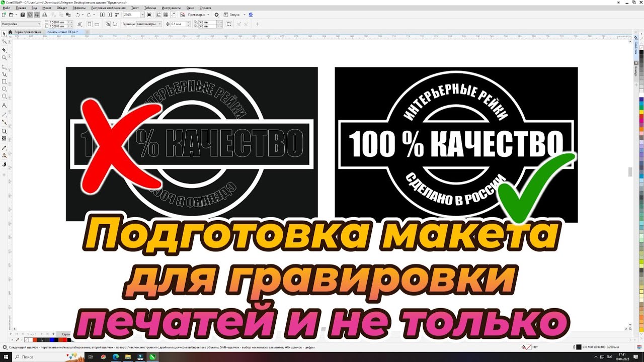Select landscape page orientation button

coord(97,24)
